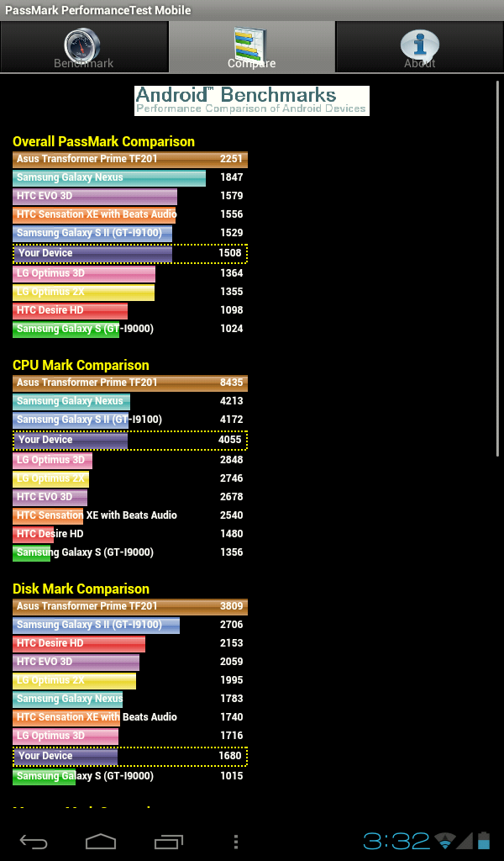Open the About tab

point(419,47)
